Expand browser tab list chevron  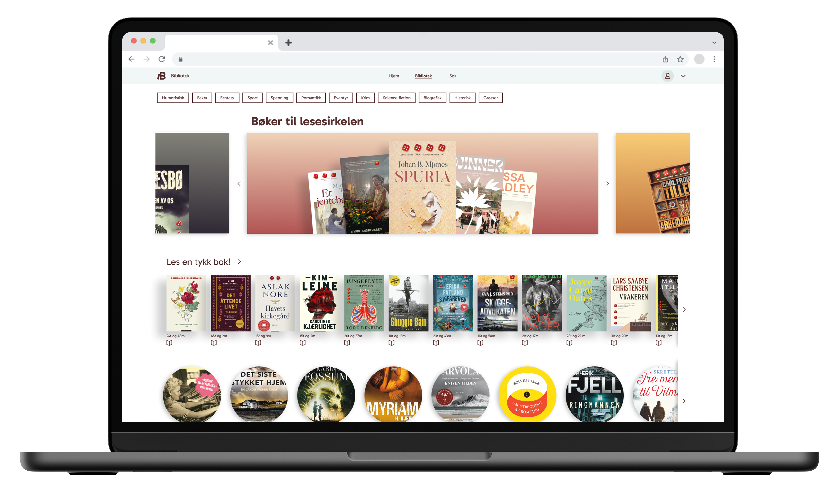714,43
